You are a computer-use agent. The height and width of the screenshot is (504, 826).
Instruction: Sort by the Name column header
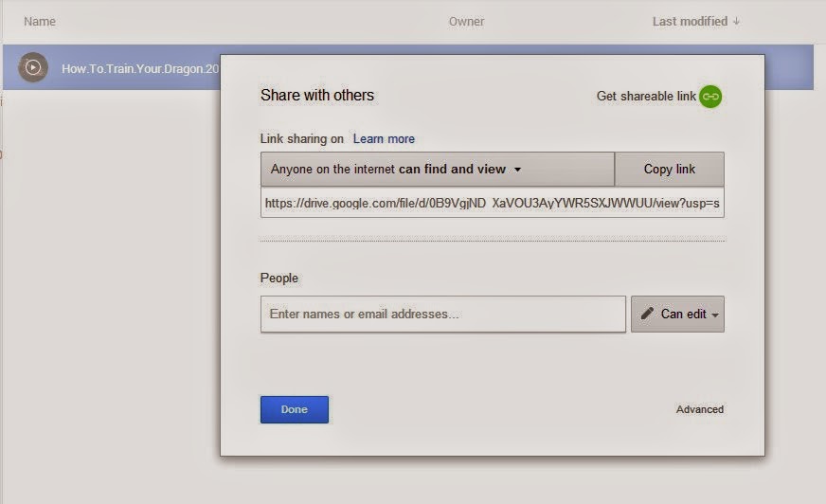coord(40,22)
